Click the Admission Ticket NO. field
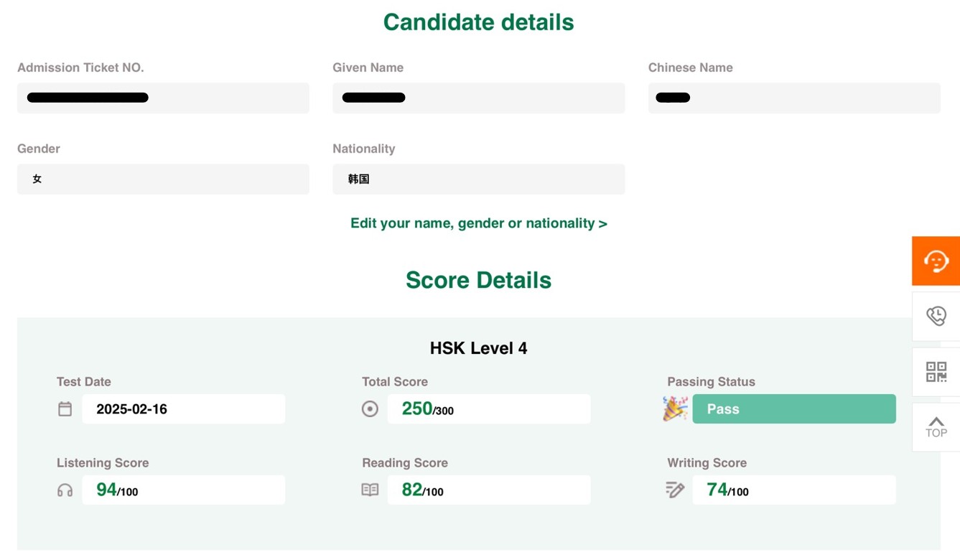Screen dimensions: 960x560 pyautogui.click(x=163, y=98)
